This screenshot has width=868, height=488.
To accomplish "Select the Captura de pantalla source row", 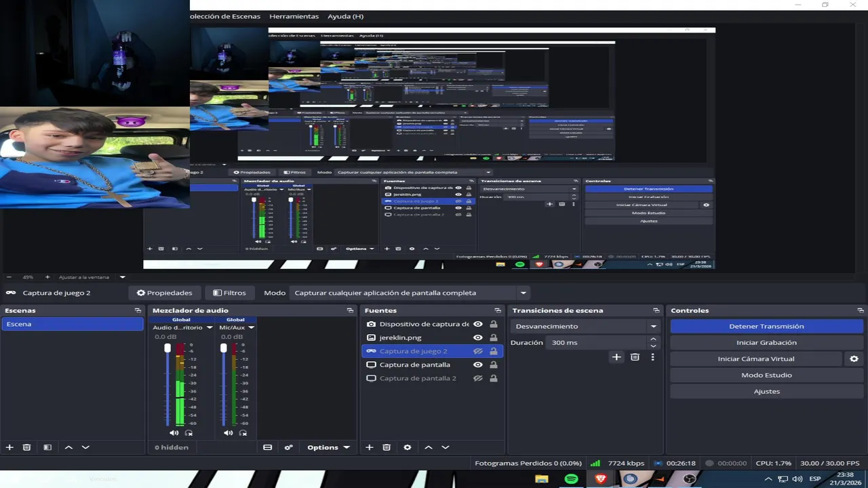I will click(432, 365).
